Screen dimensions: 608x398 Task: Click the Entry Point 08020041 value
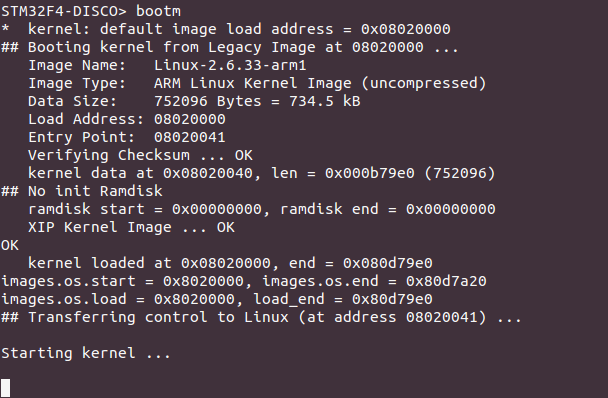click(190, 137)
